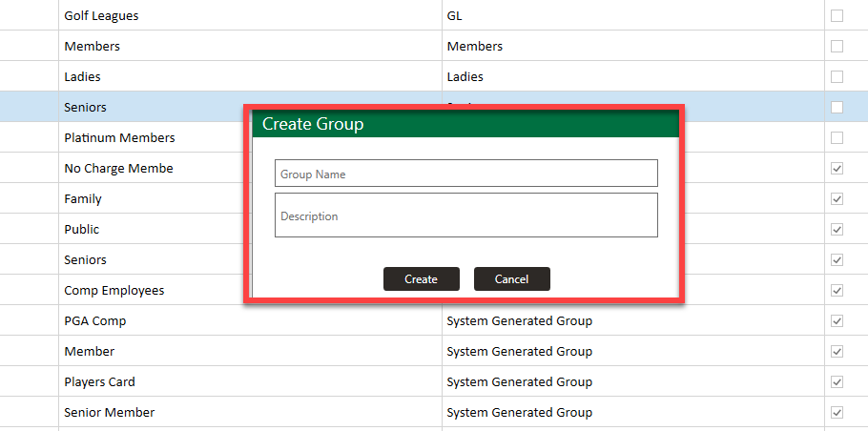Toggle the Senior Member row checkbox
The image size is (868, 431).
point(837,413)
